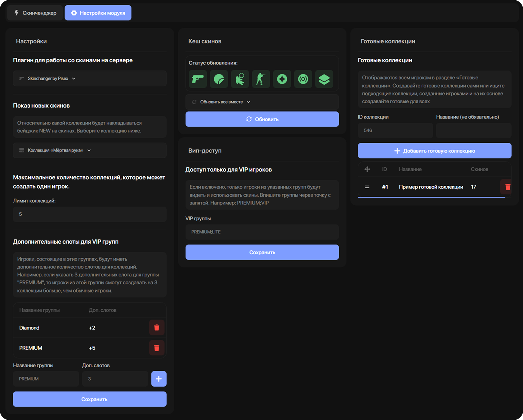
Task: Click the skins count 17
Action: pos(473,187)
